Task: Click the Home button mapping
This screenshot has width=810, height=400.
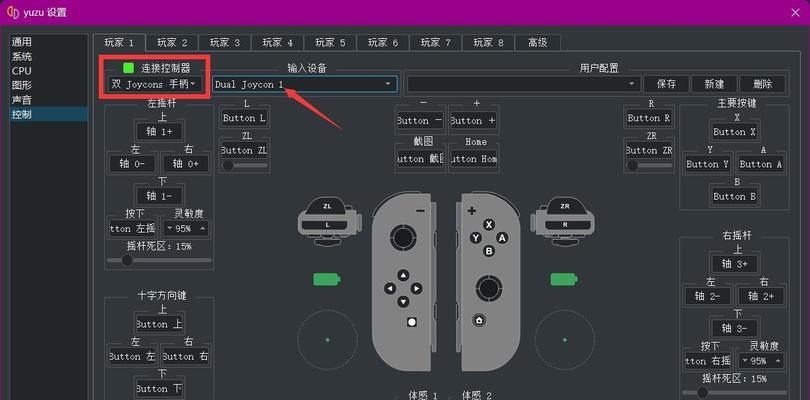Action: tap(474, 159)
